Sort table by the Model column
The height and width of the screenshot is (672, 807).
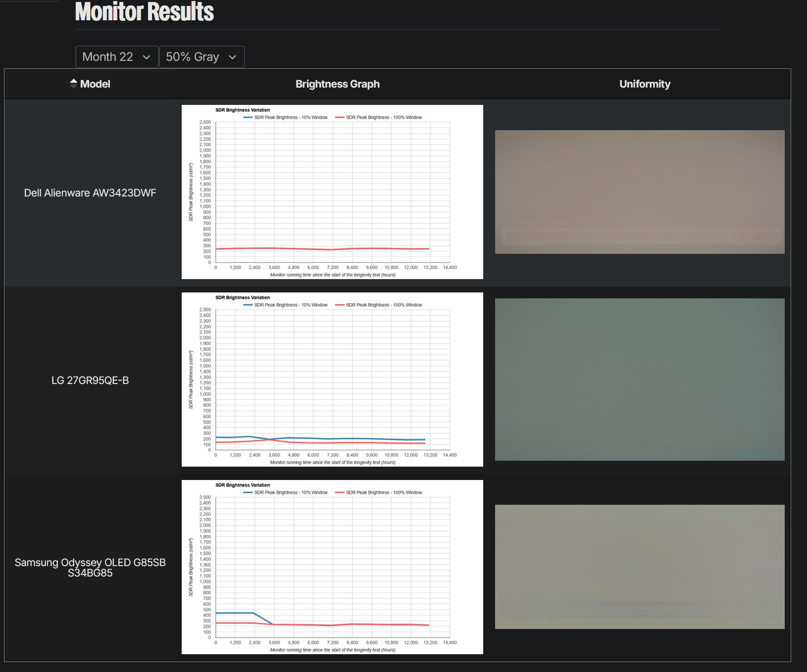[90, 84]
